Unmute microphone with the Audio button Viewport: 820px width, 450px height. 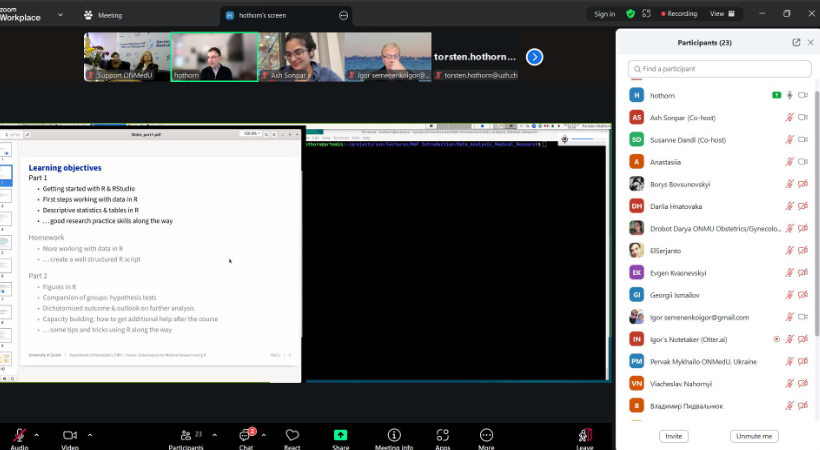(x=19, y=435)
